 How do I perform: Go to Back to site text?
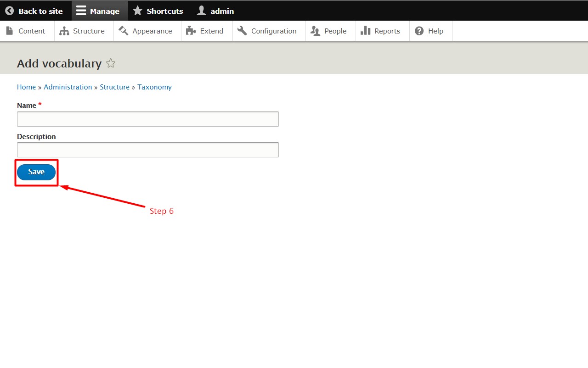pos(40,11)
